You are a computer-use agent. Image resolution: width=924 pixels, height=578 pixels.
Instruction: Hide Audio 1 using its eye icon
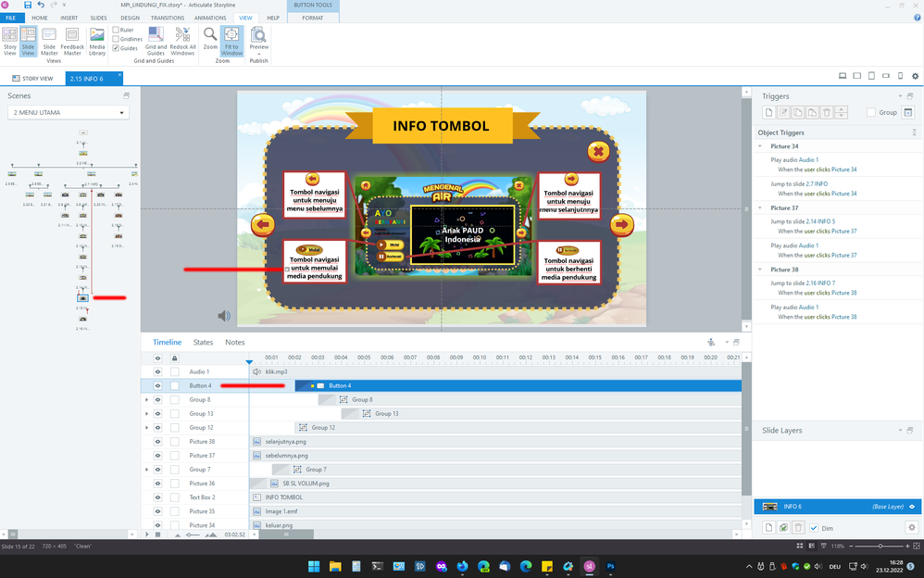(x=157, y=371)
